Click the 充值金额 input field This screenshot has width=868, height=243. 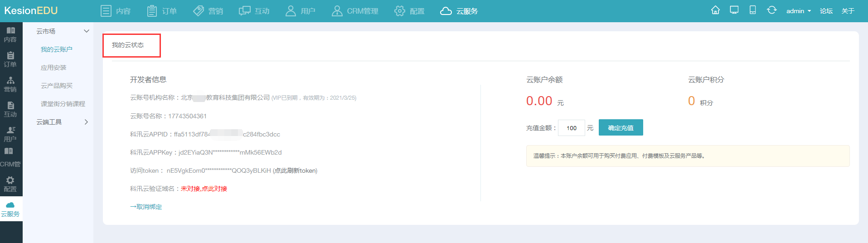tap(571, 128)
